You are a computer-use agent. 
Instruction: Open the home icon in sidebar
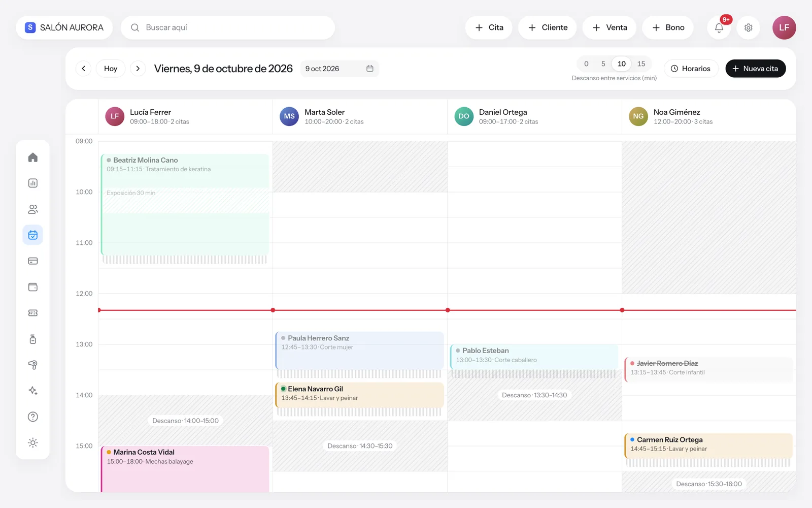click(33, 157)
